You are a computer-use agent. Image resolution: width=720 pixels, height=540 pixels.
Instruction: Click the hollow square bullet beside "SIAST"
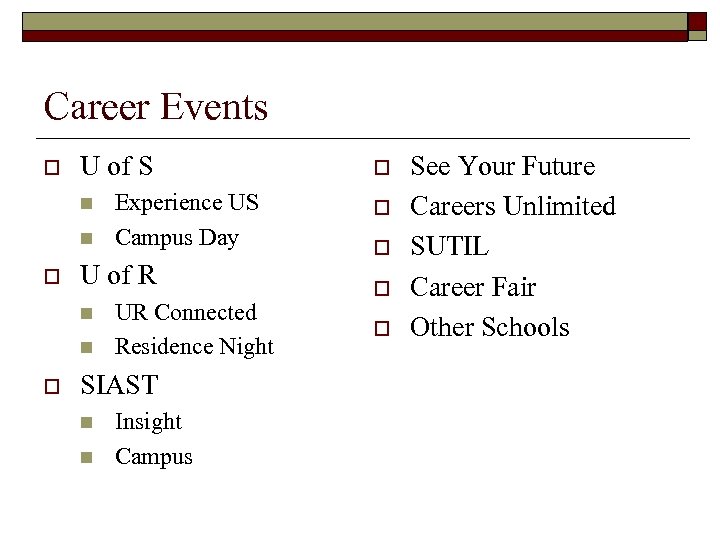pyautogui.click(x=48, y=385)
